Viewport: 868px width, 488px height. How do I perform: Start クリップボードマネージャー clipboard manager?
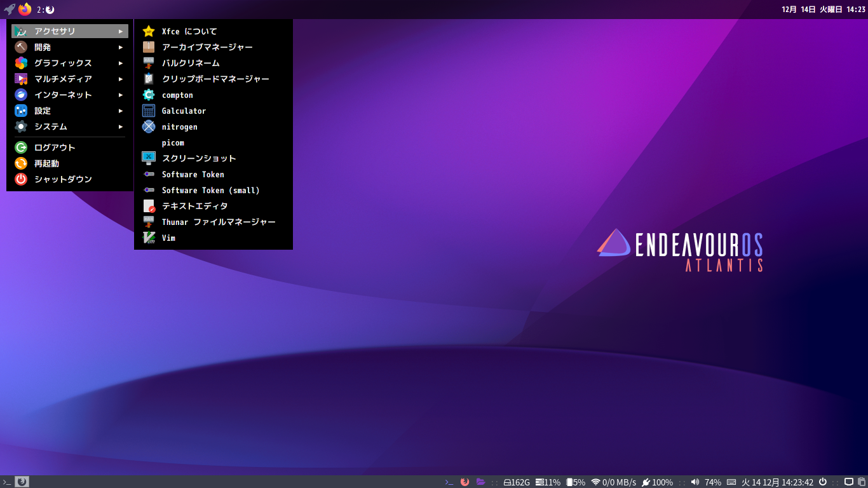(x=214, y=79)
